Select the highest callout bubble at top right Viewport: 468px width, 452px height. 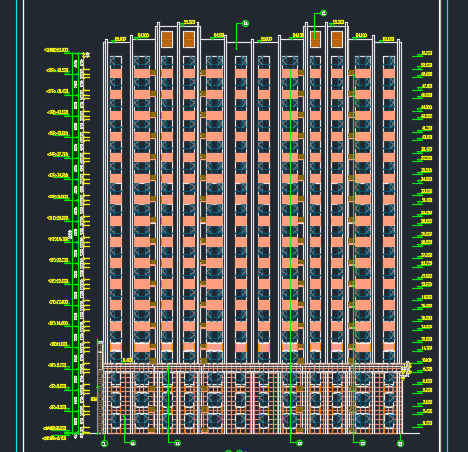point(323,13)
